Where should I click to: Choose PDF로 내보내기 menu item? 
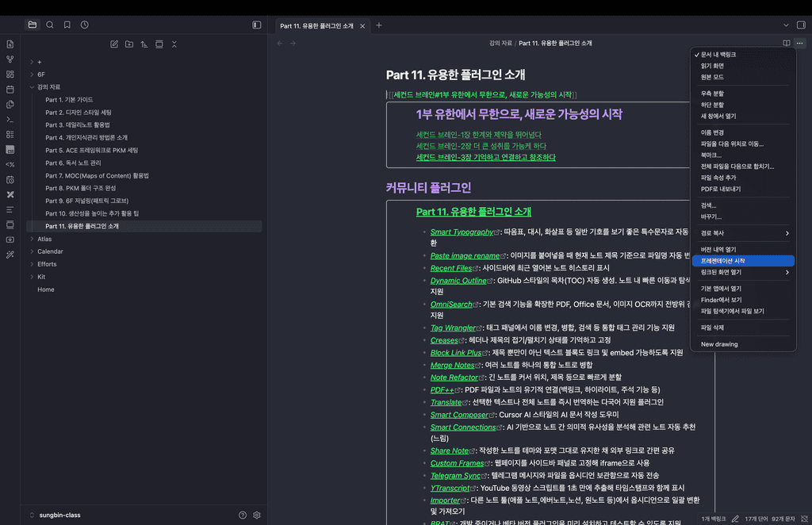743,190
